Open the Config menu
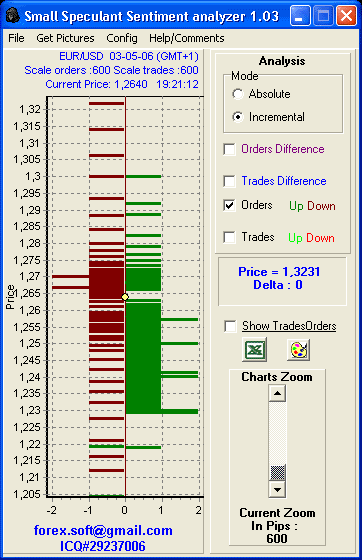Viewport: 362px width, 560px height. click(122, 38)
